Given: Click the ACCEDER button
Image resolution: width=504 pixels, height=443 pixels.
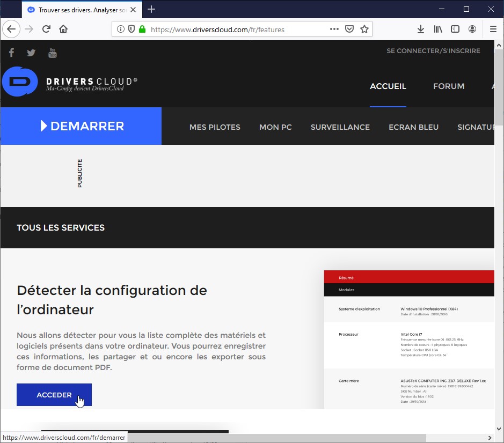Looking at the screenshot, I should click(54, 395).
